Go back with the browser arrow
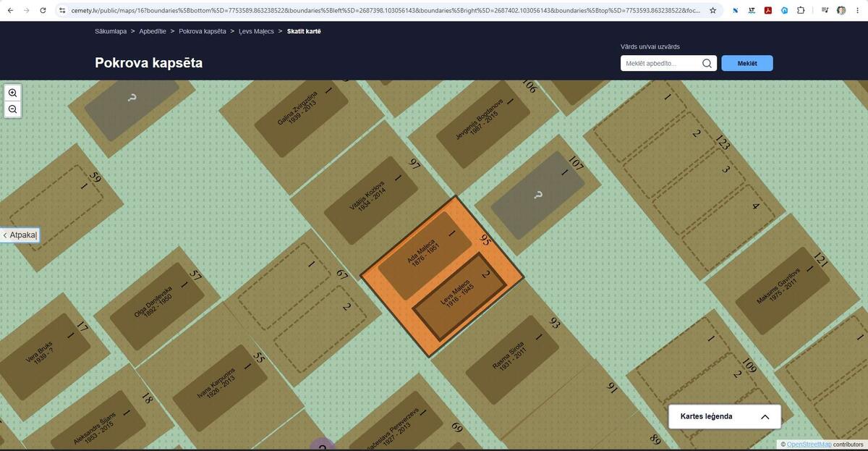 (9, 11)
